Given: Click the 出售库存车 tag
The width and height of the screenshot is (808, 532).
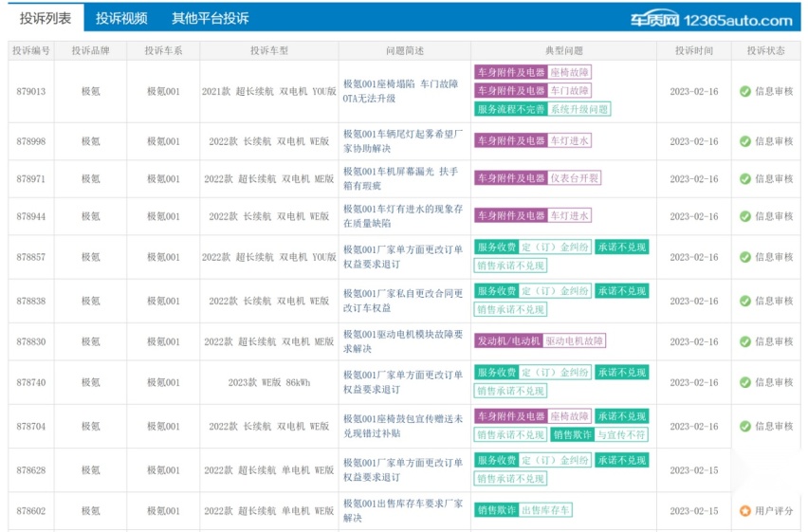Looking at the screenshot, I should [x=545, y=510].
